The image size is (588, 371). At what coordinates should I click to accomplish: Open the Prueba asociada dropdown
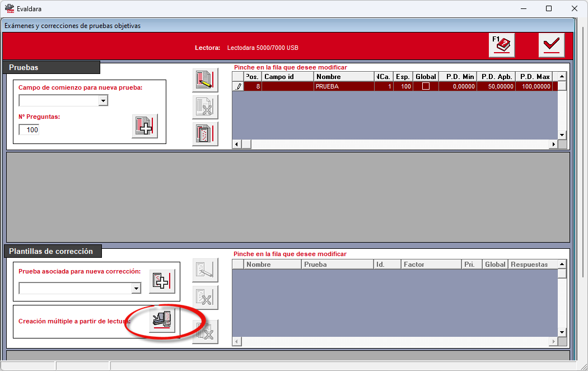[136, 288]
